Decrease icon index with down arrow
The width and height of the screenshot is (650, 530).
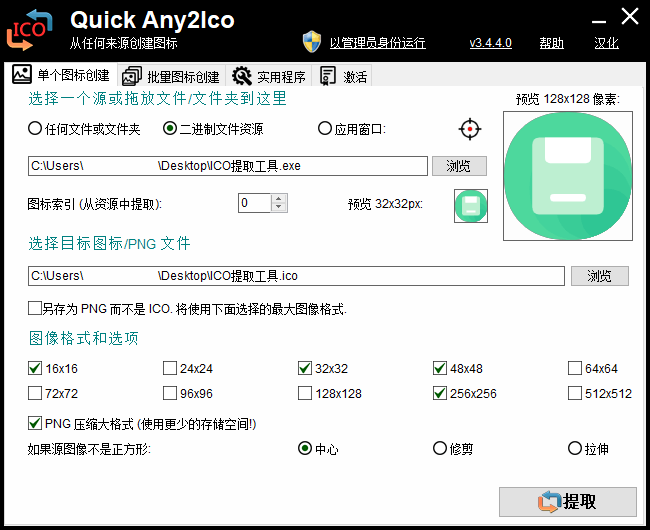279,208
